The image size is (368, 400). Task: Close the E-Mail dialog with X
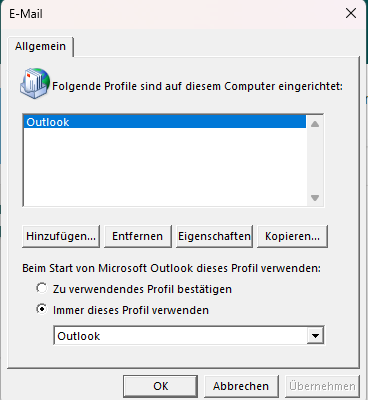pyautogui.click(x=351, y=14)
